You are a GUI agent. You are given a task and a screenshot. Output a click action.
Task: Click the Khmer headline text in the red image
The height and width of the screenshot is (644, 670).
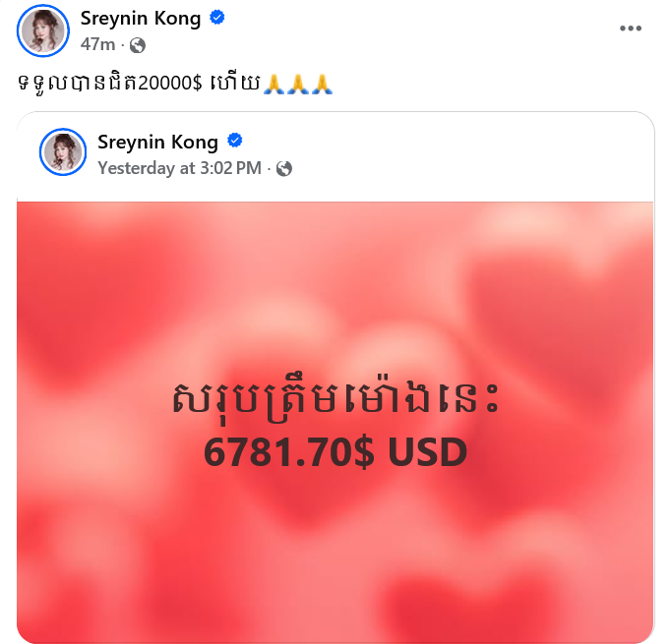point(335,399)
